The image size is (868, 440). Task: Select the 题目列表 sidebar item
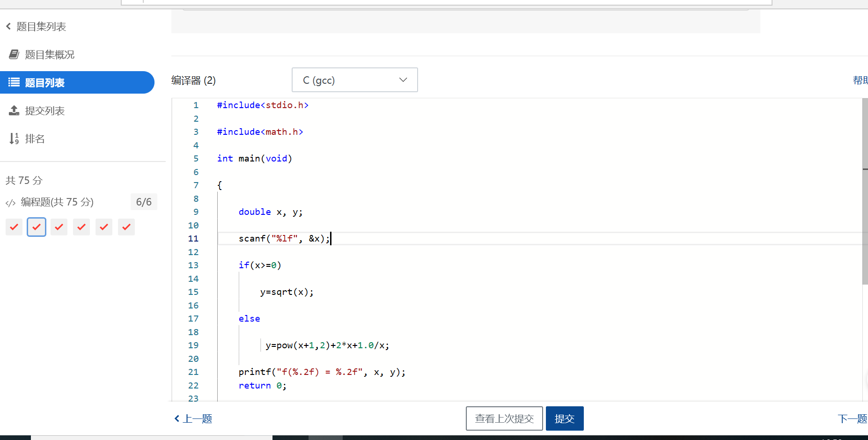(77, 82)
